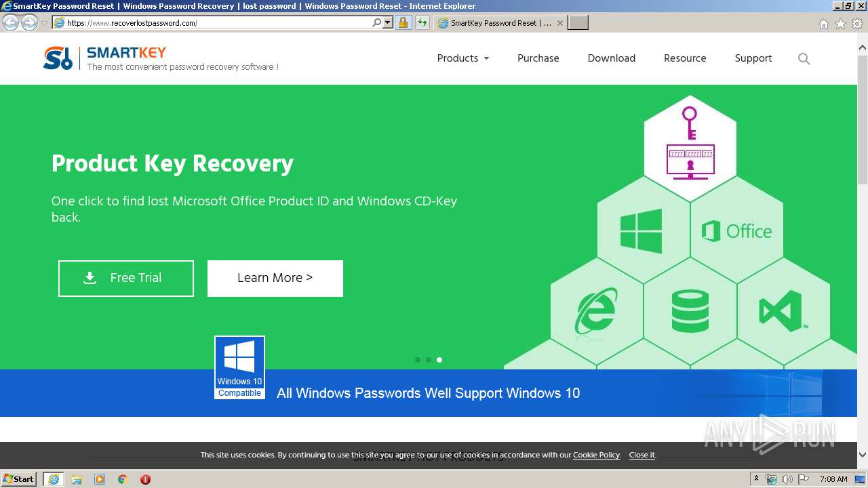This screenshot has height=488, width=868.
Task: Open the Support menu item
Action: point(753,58)
